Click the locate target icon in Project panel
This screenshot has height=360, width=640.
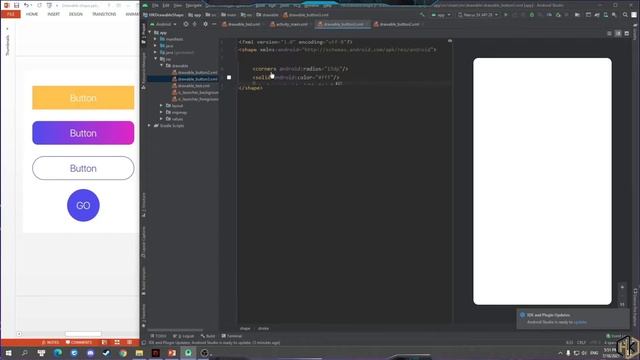point(186,24)
